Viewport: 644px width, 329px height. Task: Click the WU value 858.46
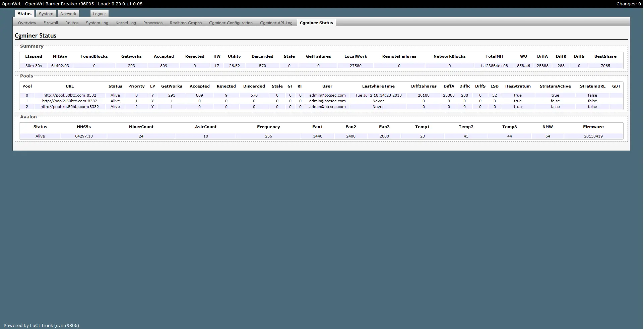[x=523, y=66]
